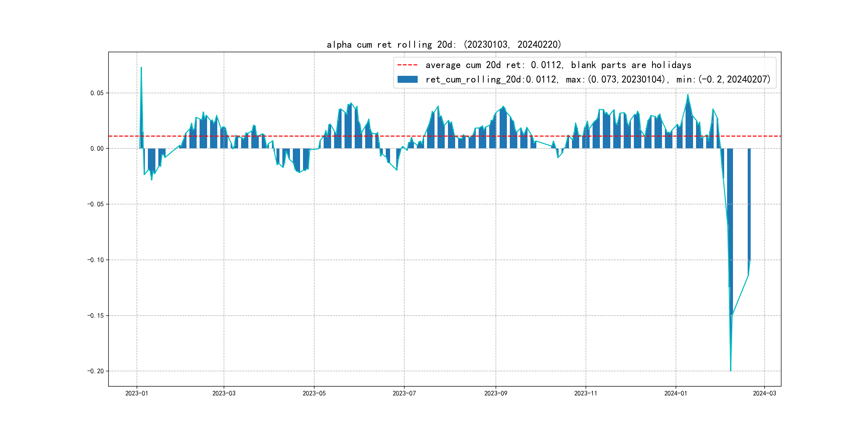
Task: Click the 2024-03 x-axis tick label
Action: pos(764,393)
